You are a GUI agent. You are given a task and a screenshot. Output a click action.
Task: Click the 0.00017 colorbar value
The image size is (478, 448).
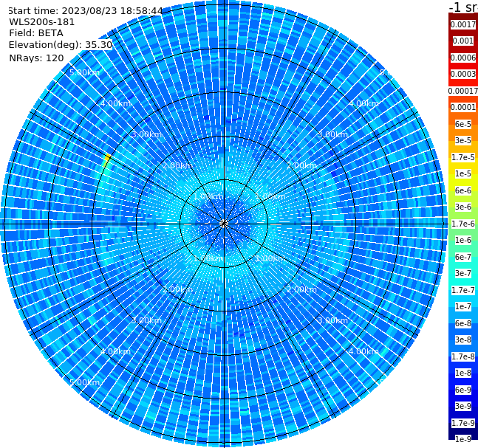coord(463,91)
